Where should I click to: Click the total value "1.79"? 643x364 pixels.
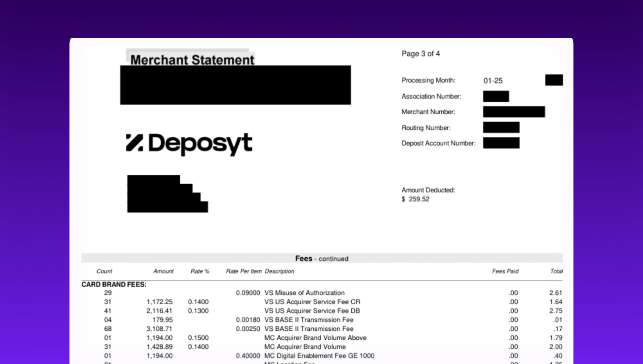point(556,338)
